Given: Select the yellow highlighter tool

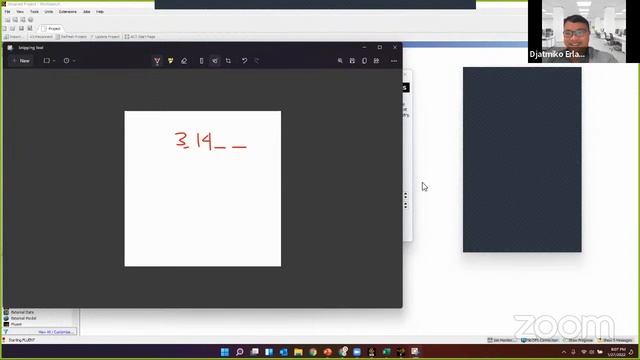Looking at the screenshot, I should 170,61.
